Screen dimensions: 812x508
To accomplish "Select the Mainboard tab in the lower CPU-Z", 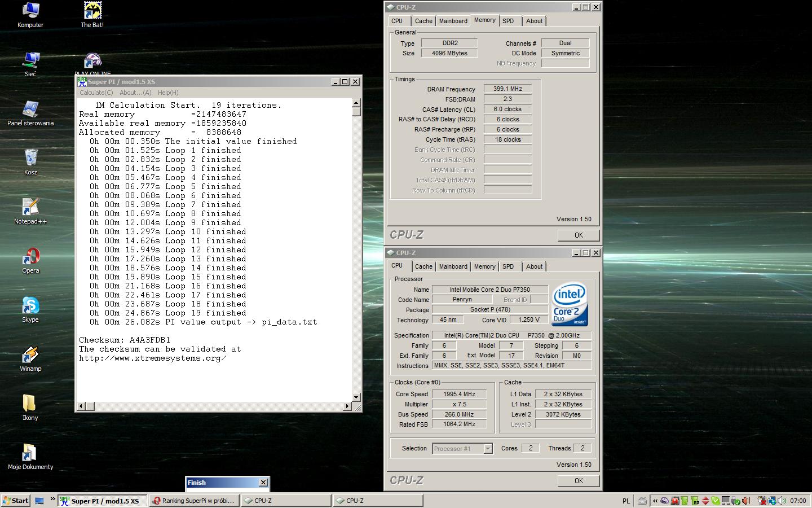I will point(453,266).
